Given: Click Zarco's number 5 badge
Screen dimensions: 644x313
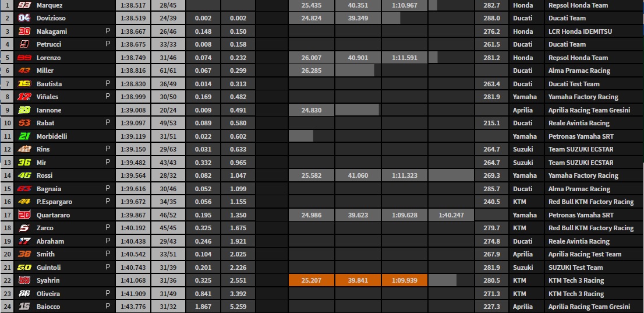Looking at the screenshot, I should tap(24, 228).
